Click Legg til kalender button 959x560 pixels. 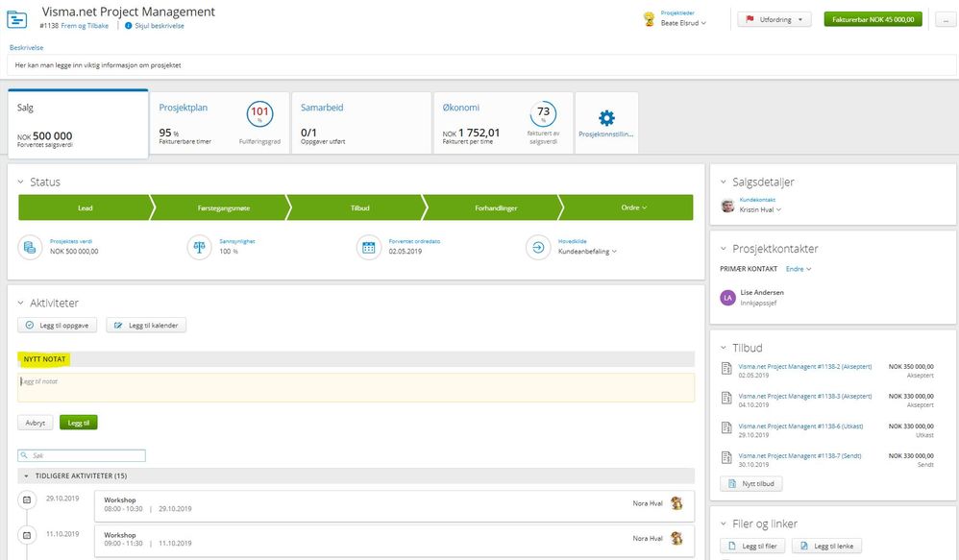[146, 326]
